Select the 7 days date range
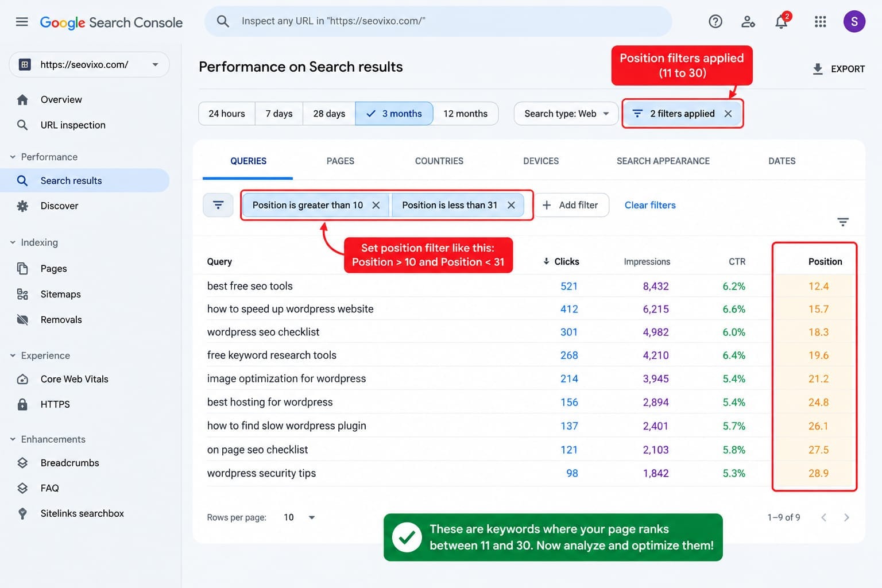Image resolution: width=882 pixels, height=588 pixels. pos(279,114)
